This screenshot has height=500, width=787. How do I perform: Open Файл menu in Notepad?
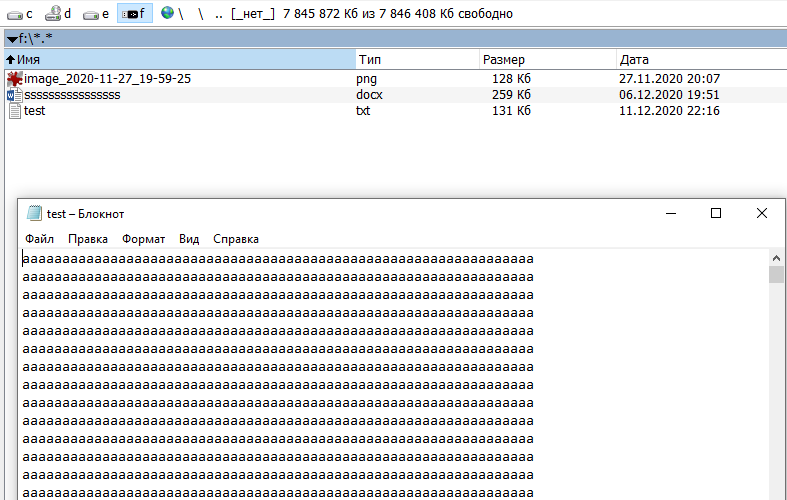coord(40,239)
